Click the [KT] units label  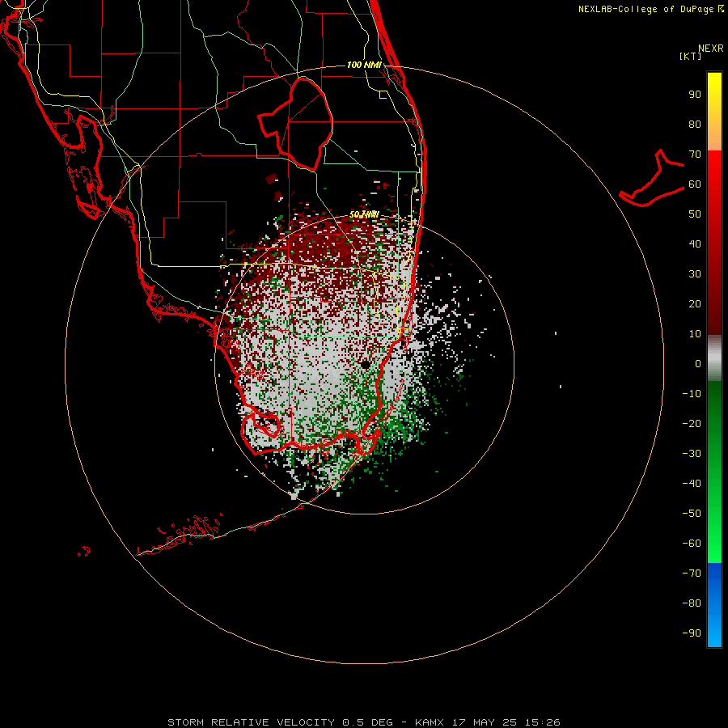click(x=690, y=56)
